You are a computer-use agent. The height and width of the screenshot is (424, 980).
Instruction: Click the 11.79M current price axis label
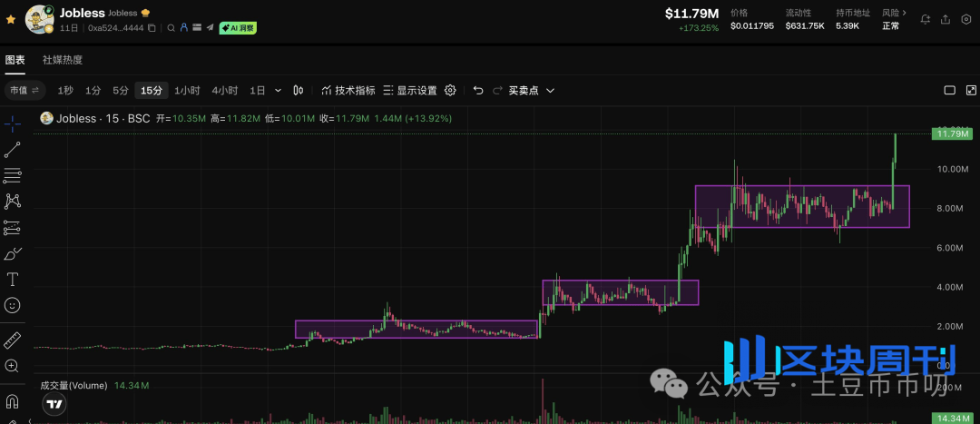(x=951, y=133)
